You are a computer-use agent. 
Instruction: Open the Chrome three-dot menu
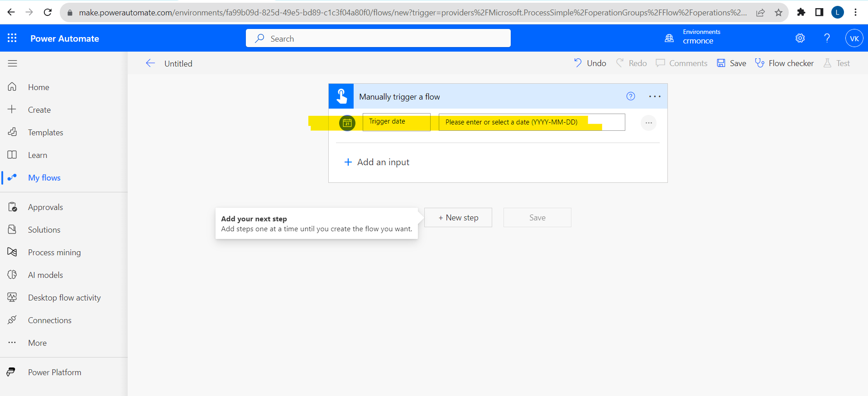click(855, 12)
